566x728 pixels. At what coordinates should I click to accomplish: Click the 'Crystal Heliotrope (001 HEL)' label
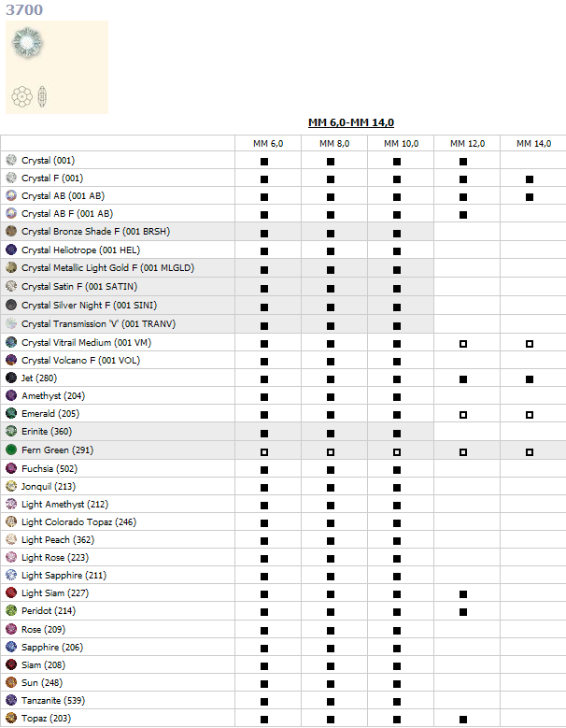(80, 250)
